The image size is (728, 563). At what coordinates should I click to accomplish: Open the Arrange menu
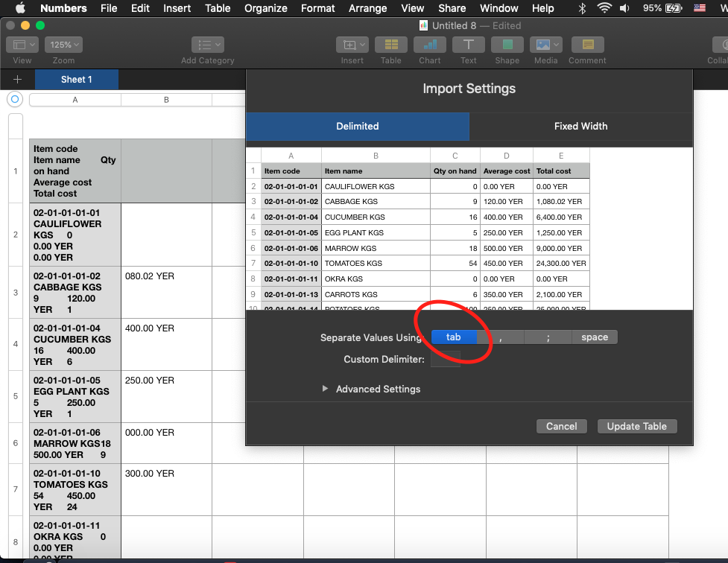tap(367, 8)
